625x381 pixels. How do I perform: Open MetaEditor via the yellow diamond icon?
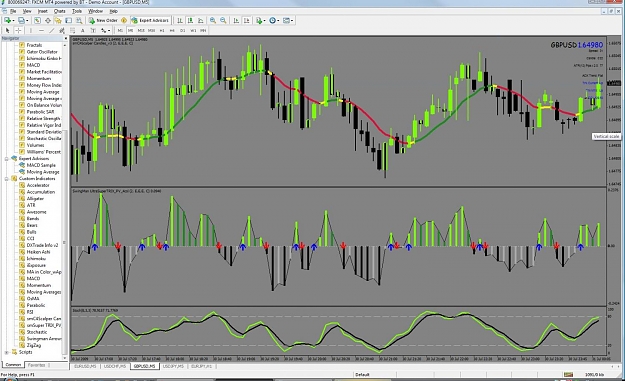124,20
